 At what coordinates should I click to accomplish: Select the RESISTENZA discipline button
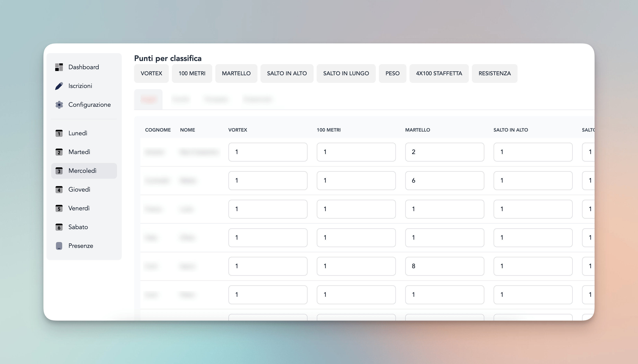point(494,73)
